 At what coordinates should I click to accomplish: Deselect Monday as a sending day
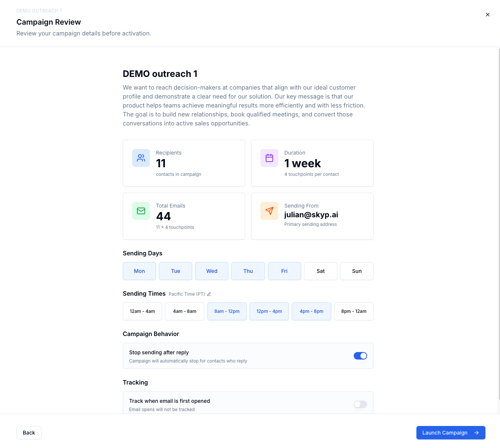coord(139,271)
